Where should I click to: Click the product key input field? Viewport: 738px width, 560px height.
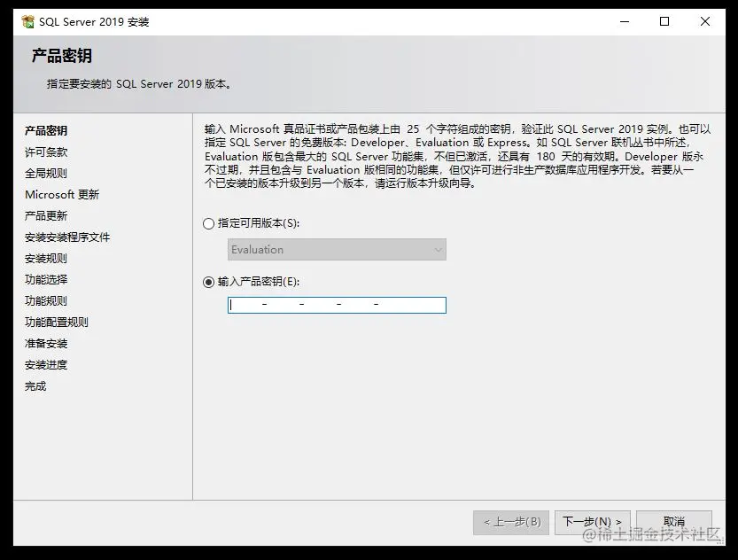[x=337, y=305]
